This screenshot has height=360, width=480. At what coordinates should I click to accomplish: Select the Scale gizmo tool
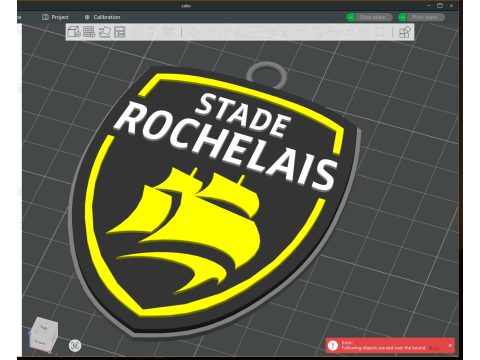click(x=224, y=32)
